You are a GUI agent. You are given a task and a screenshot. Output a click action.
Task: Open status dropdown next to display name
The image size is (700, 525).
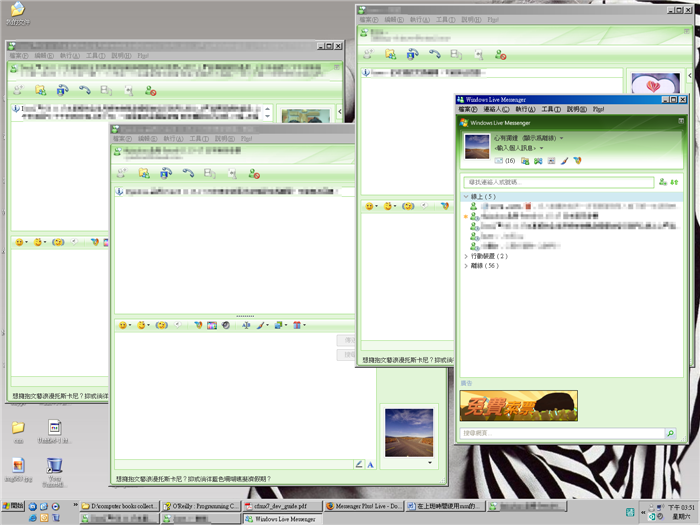tap(561, 138)
